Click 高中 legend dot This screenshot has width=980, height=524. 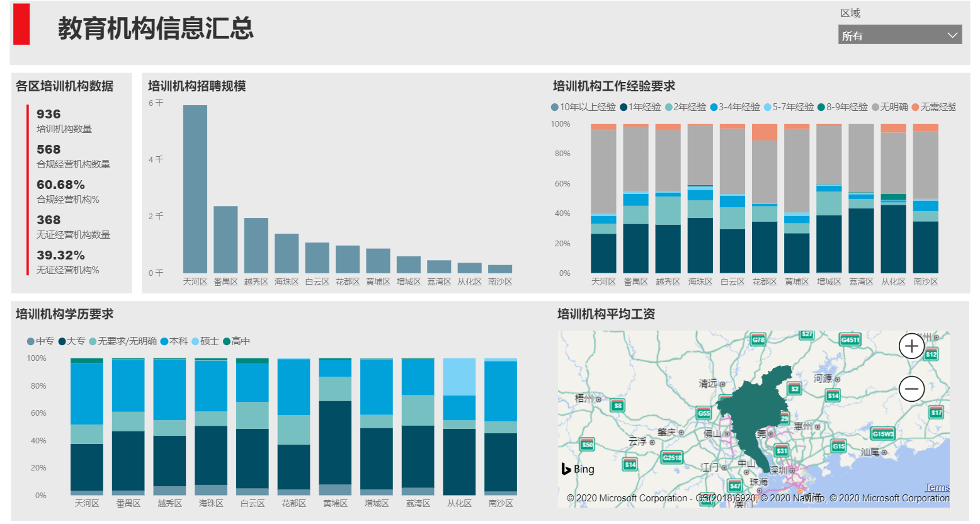tap(227, 341)
